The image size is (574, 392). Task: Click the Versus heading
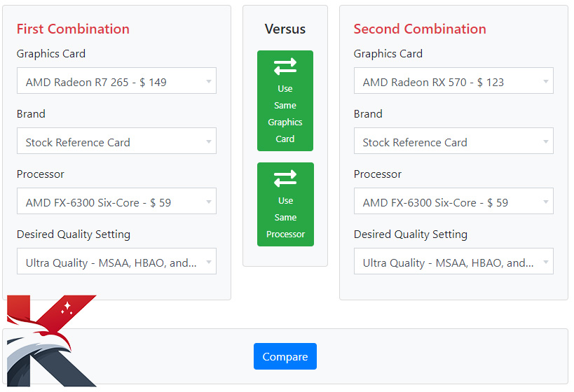click(285, 29)
